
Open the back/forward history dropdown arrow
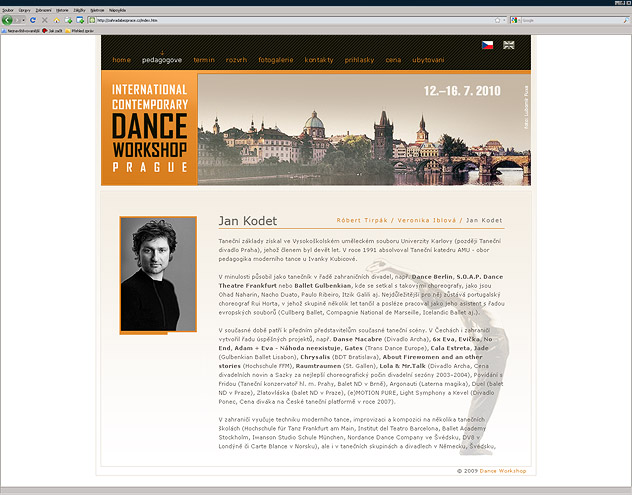23,20
